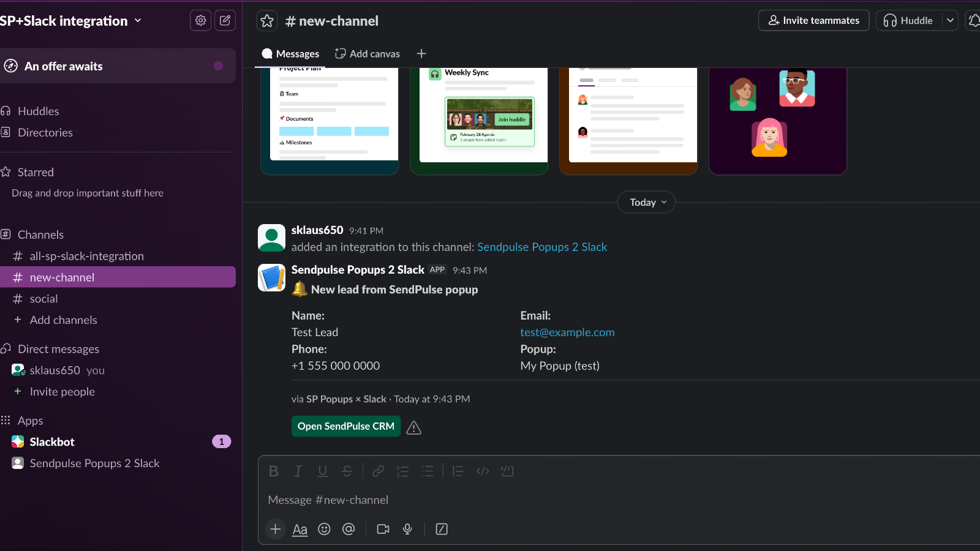Viewport: 980px width, 551px height.
Task: Open the Weekly Sync template thumbnail
Action: tap(479, 121)
